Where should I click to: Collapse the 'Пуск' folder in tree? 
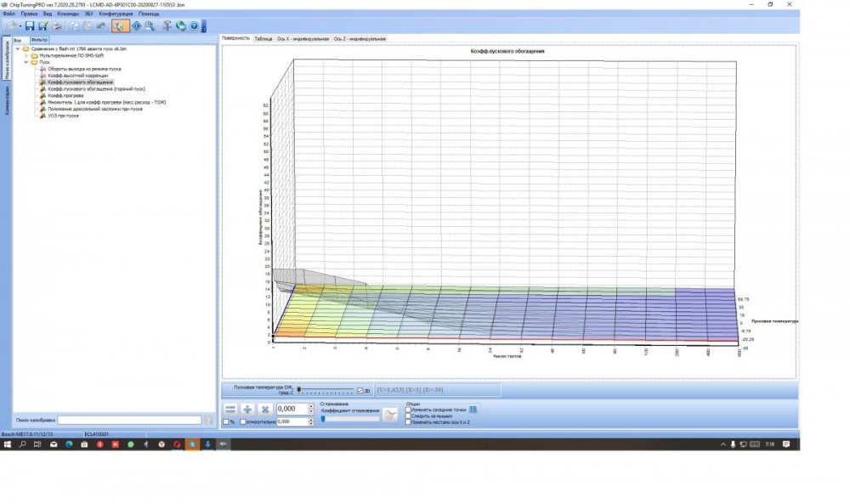click(x=26, y=62)
